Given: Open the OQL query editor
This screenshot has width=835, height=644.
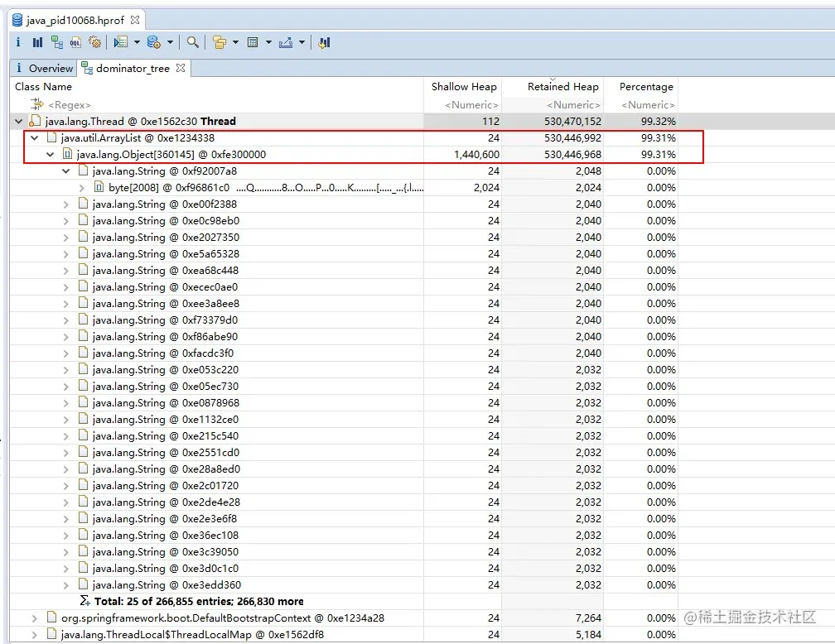Looking at the screenshot, I should [75, 42].
